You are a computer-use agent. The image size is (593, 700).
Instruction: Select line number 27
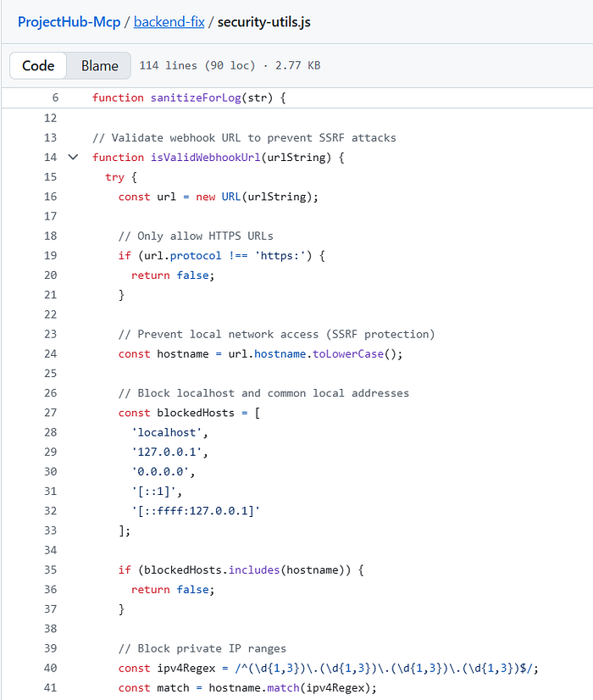pyautogui.click(x=51, y=413)
